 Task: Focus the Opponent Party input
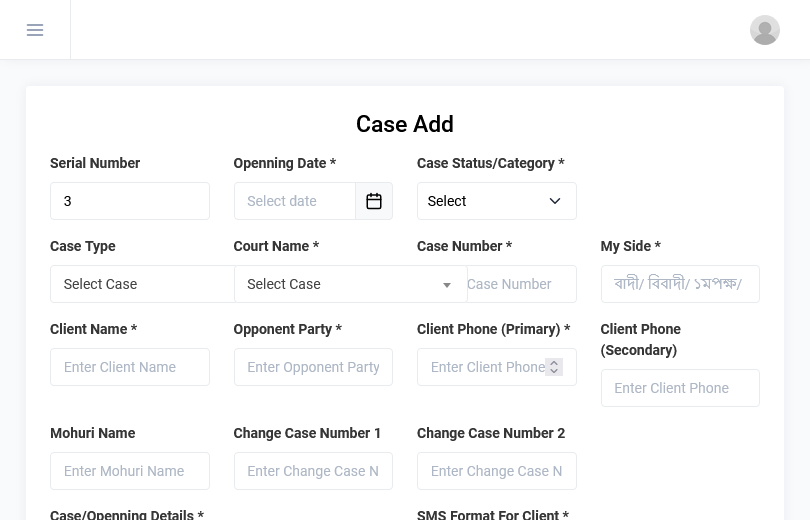tap(313, 367)
